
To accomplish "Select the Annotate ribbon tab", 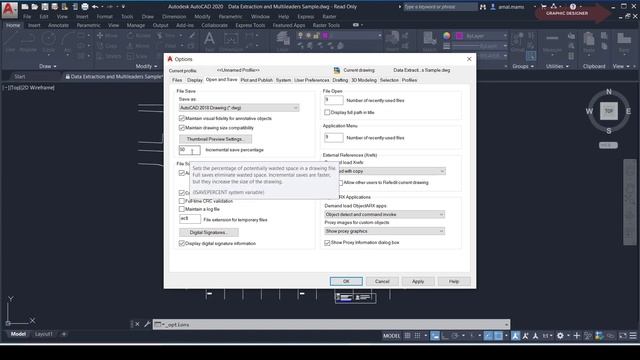I will pos(58,25).
